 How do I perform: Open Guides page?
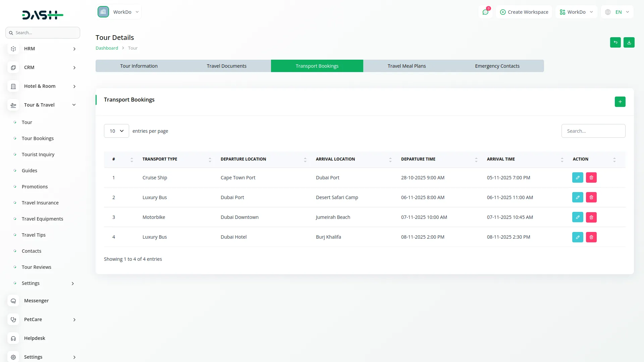pyautogui.click(x=30, y=171)
